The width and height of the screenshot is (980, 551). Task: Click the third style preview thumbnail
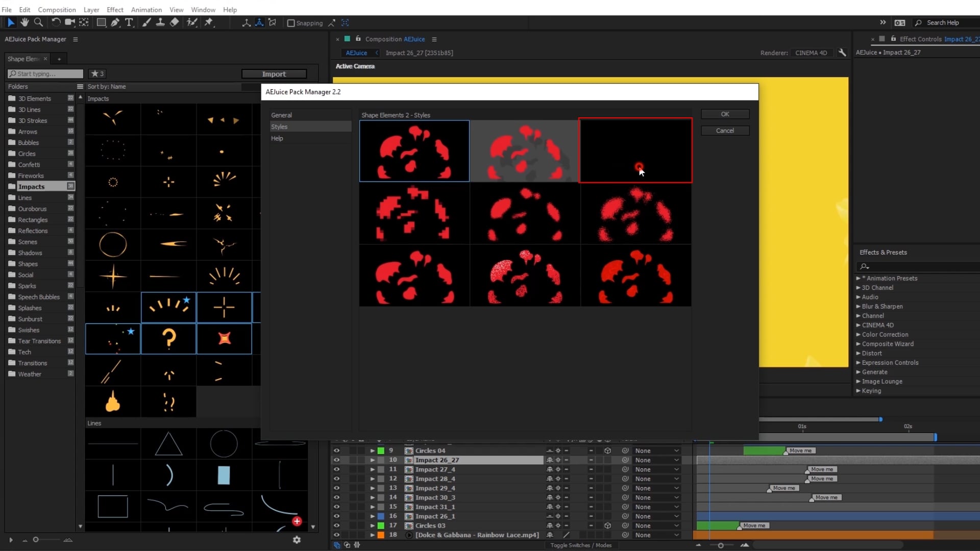click(x=635, y=149)
